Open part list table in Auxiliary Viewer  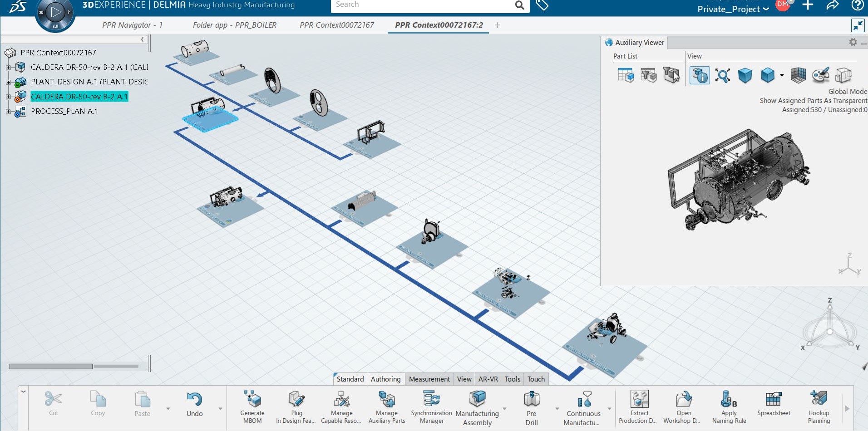(x=626, y=75)
